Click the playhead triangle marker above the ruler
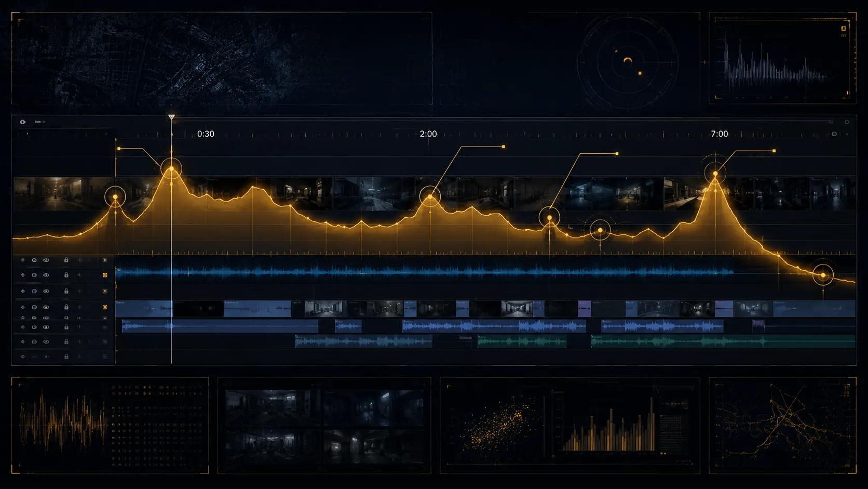The image size is (868, 489). coord(171,117)
